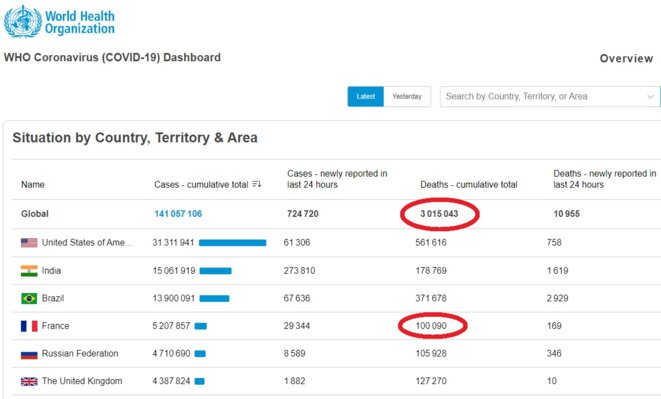The height and width of the screenshot is (399, 661).
Task: Click the Brazil flag icon
Action: [29, 299]
